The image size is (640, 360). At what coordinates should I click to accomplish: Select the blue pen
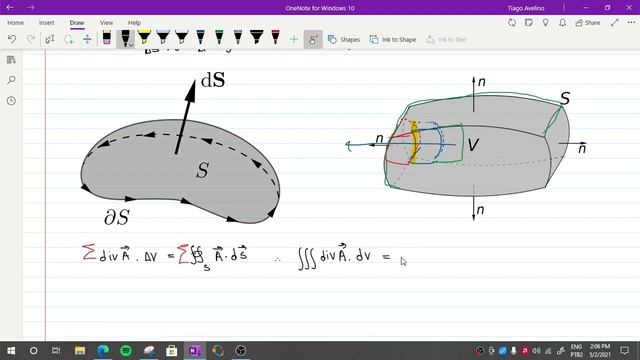click(x=200, y=38)
